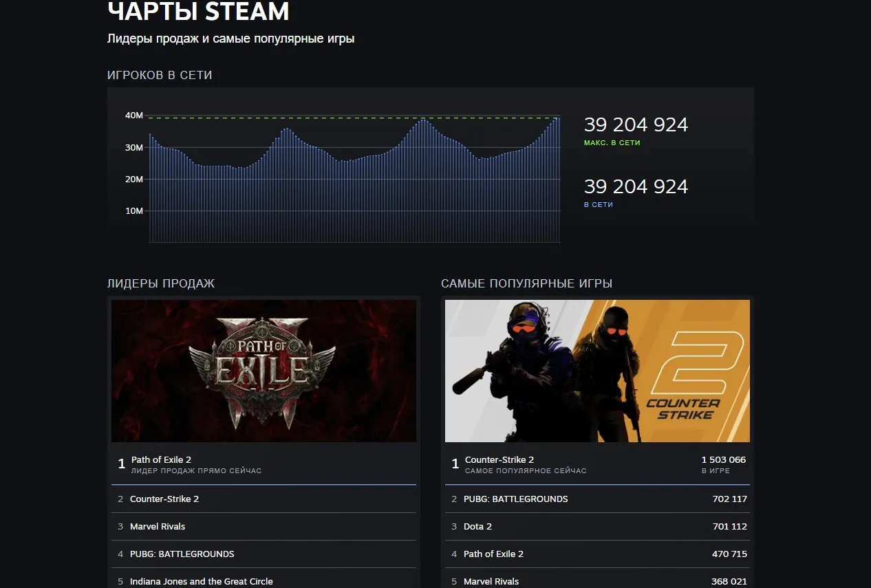Click the Лидеры продаж и самые популярные игры subtitle
The height and width of the screenshot is (588, 871).
(x=230, y=39)
